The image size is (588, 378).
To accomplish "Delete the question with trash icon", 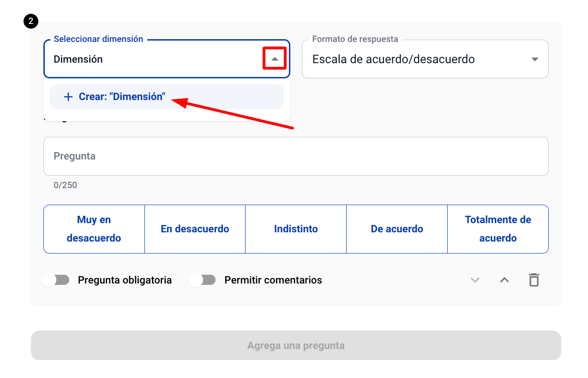I will [x=534, y=280].
